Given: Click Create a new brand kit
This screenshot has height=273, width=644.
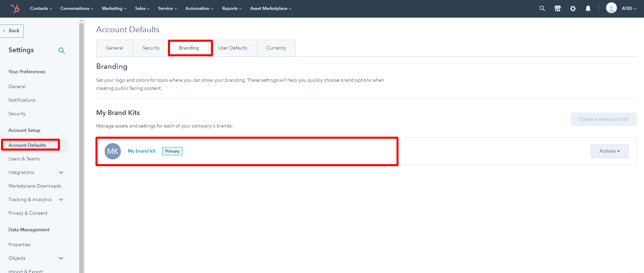Looking at the screenshot, I should click(603, 119).
